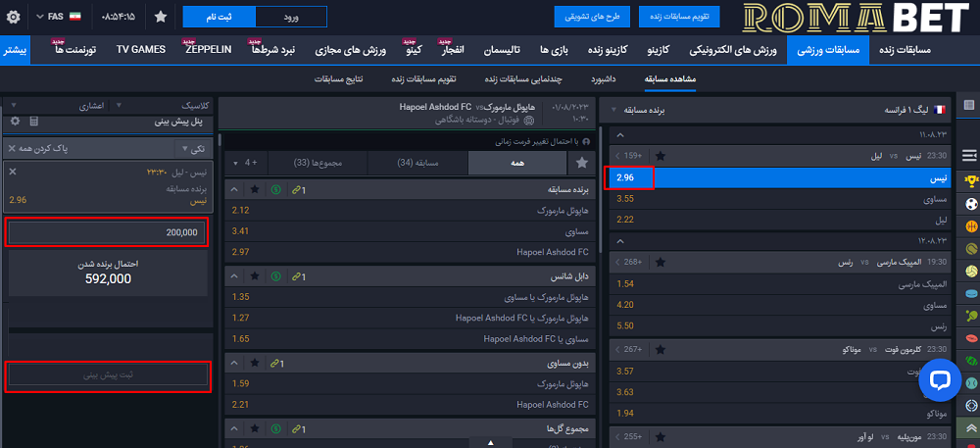The width and height of the screenshot is (980, 448).
Task: Select the trophy icon in sports sidebar
Action: 970,181
